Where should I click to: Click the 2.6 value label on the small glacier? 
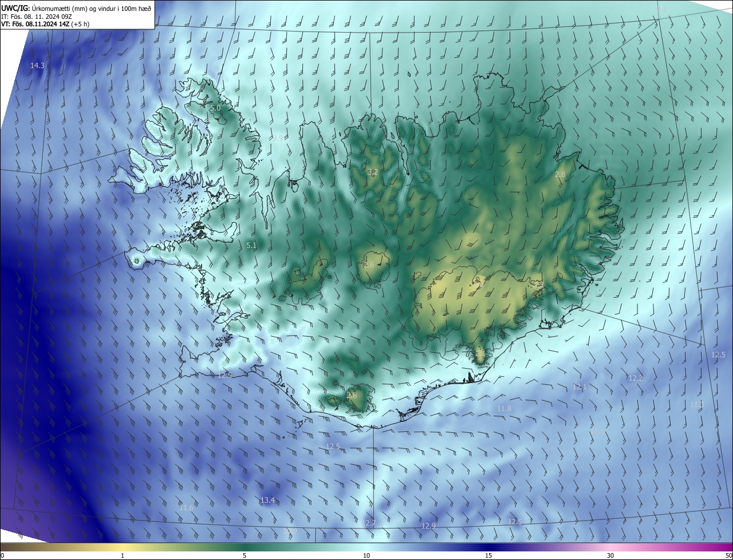tap(369, 265)
